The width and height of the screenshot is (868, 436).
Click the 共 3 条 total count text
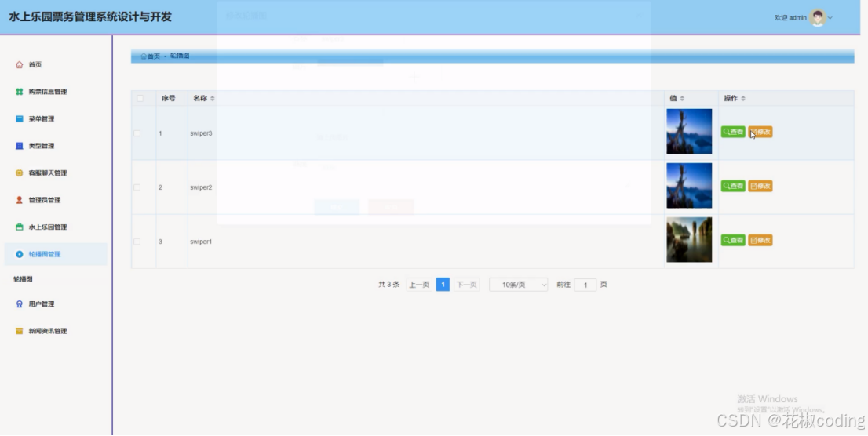click(388, 285)
